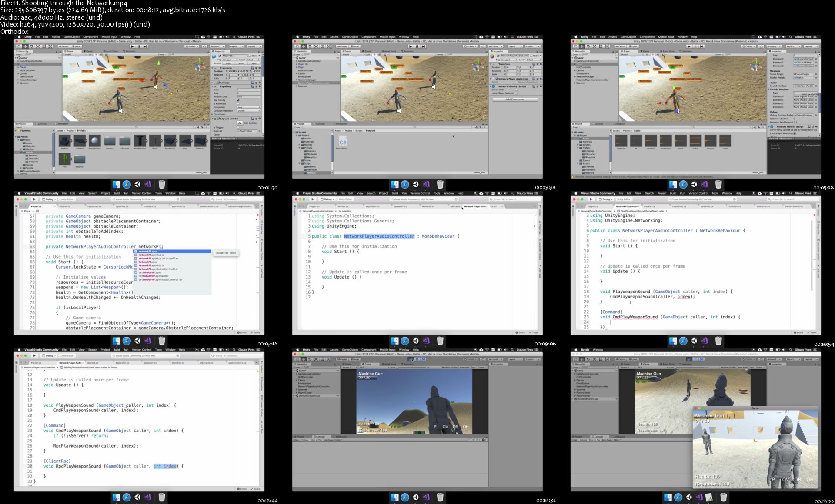Image resolution: width=835 pixels, height=504 pixels.
Task: Select the C# NetworkPlayer script asset
Action: coord(343,143)
